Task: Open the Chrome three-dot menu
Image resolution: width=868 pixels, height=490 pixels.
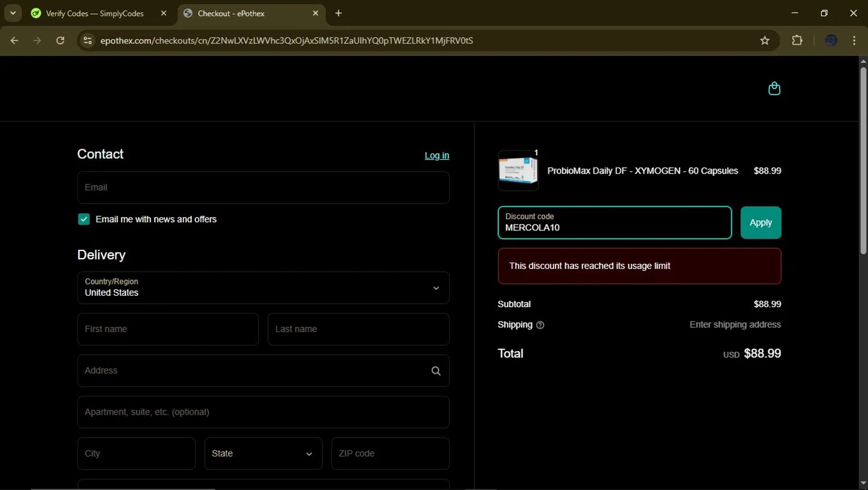Action: (x=854, y=40)
